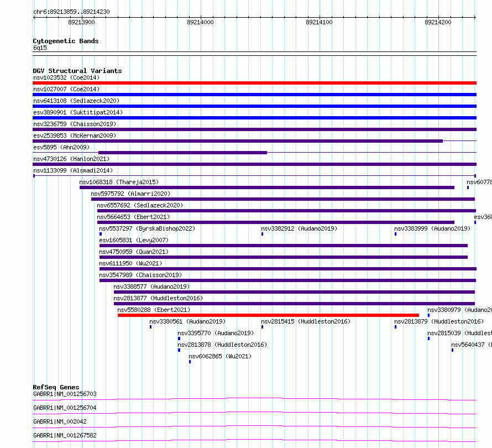Click the nsv1023532 (Coe2014) variant label

(x=66, y=77)
